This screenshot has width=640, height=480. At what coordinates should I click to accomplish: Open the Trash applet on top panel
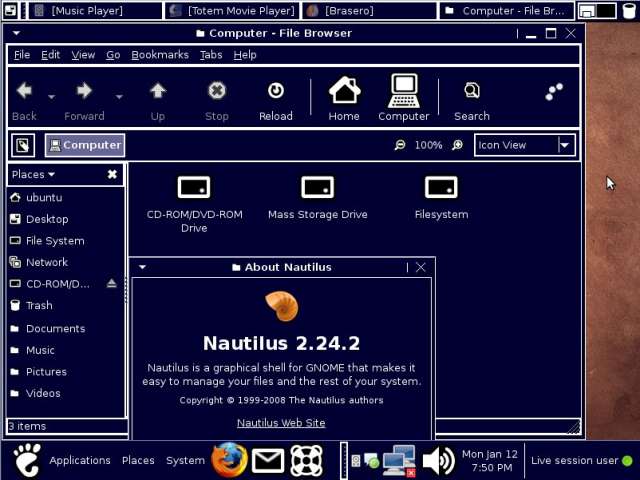pyautogui.click(x=629, y=11)
